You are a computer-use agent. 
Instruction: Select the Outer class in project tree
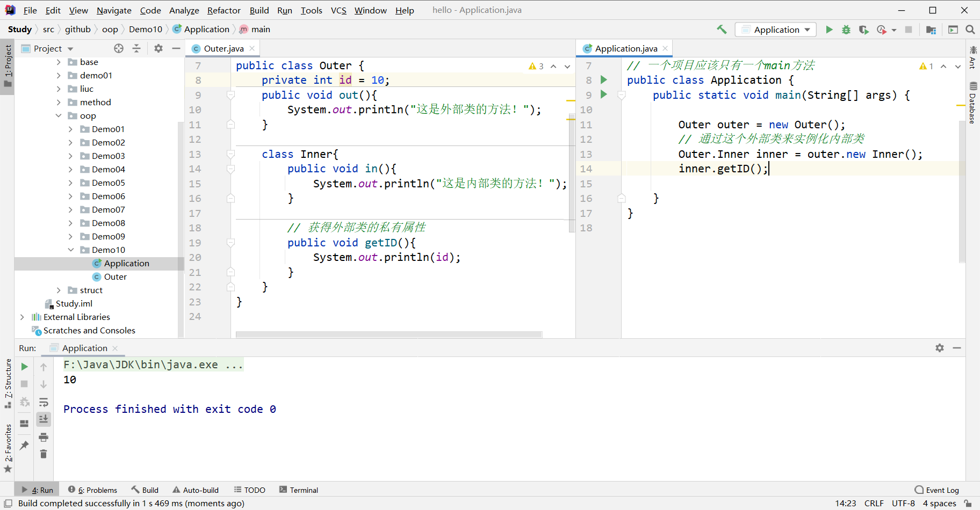pyautogui.click(x=115, y=276)
